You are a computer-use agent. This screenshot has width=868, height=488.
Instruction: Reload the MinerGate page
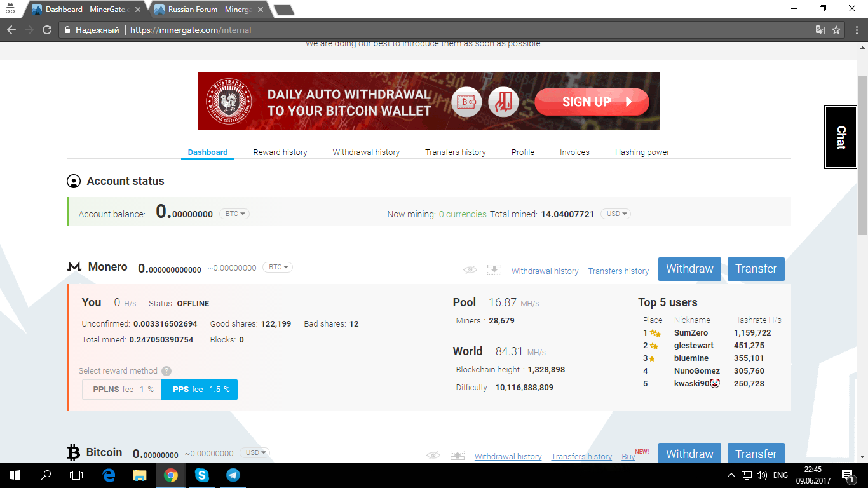click(47, 30)
